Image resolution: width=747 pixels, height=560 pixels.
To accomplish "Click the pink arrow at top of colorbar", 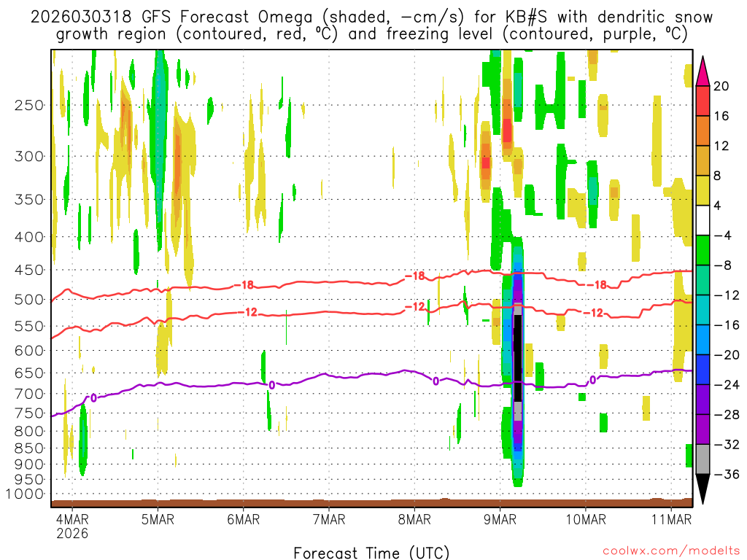I will tap(703, 71).
